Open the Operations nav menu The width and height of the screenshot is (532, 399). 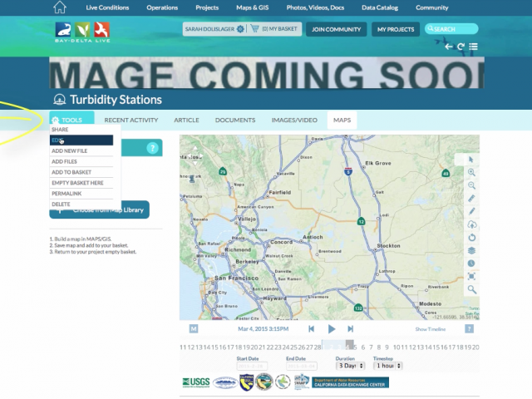[x=162, y=7]
